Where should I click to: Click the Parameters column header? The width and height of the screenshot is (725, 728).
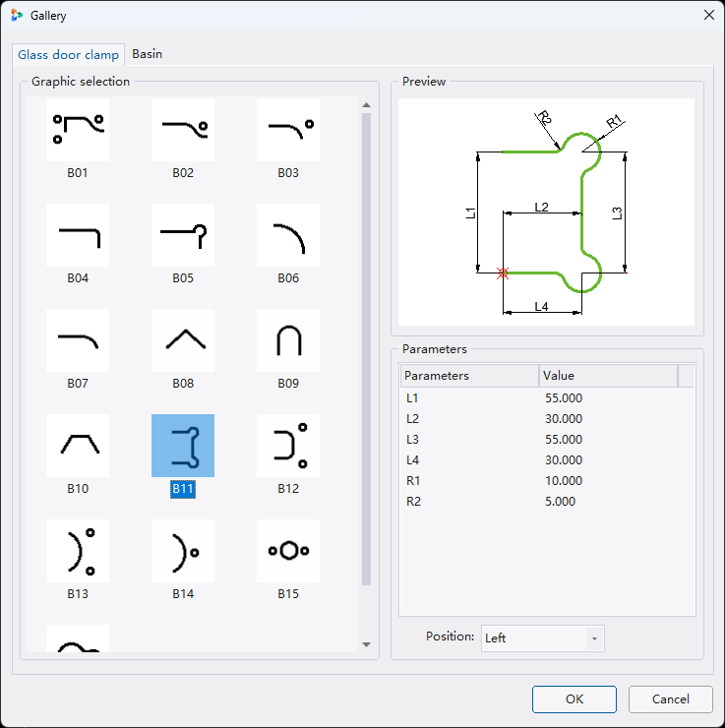pyautogui.click(x=469, y=376)
